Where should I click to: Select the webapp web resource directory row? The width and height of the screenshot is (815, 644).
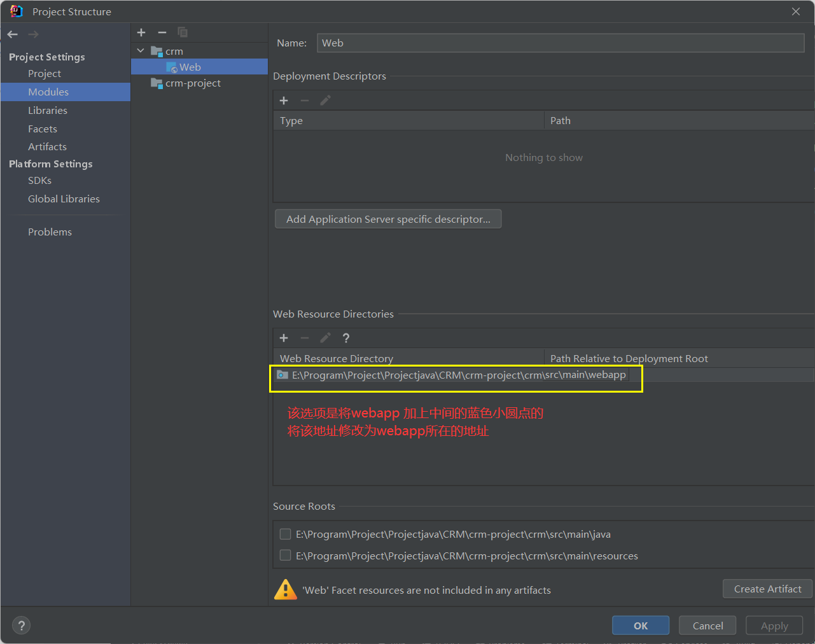(x=544, y=375)
